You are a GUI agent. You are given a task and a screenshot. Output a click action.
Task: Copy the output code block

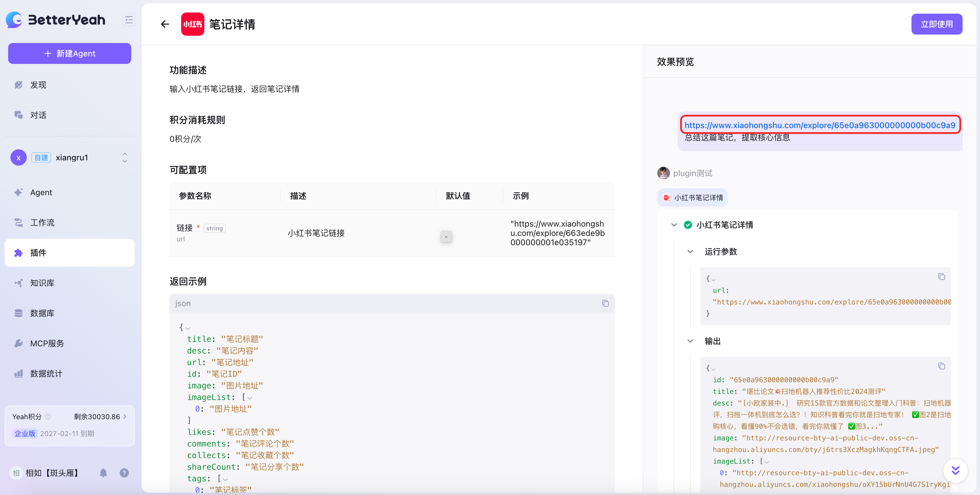click(x=941, y=366)
